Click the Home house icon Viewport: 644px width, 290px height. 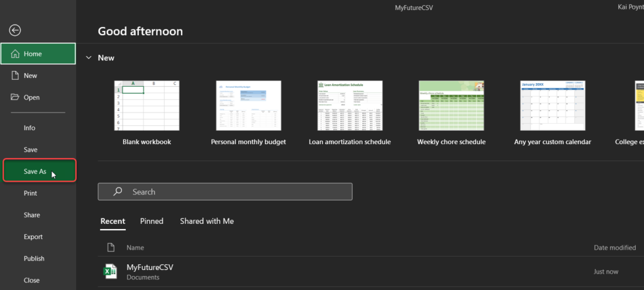pos(15,54)
